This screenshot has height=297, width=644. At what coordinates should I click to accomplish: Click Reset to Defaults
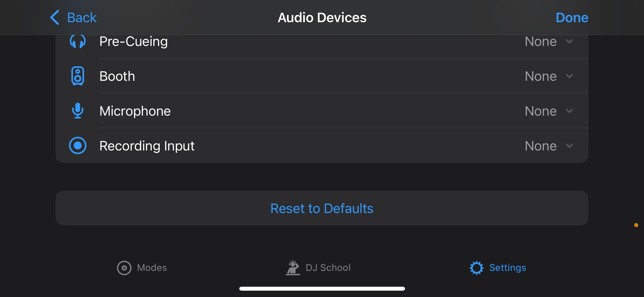click(322, 208)
